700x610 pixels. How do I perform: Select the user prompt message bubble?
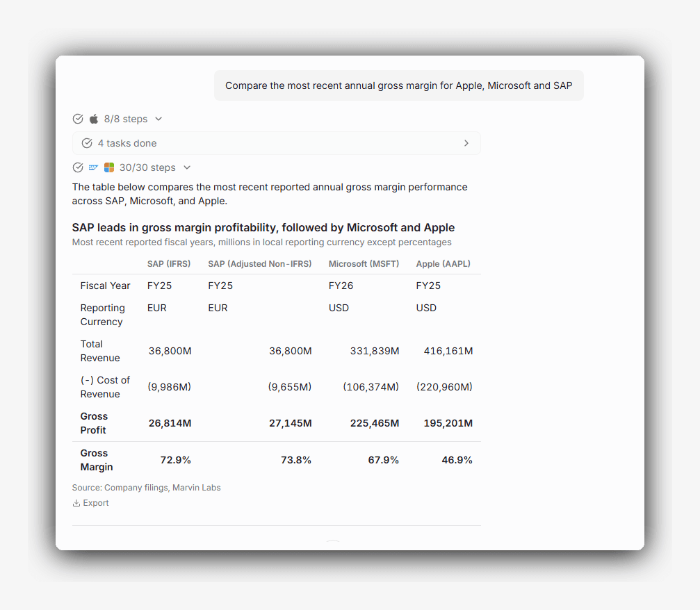[x=399, y=85]
